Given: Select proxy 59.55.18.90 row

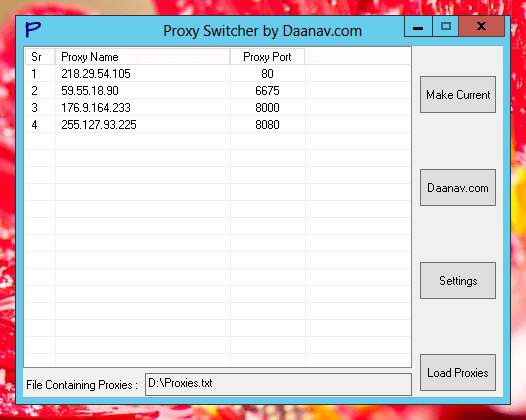Looking at the screenshot, I should [x=217, y=91].
